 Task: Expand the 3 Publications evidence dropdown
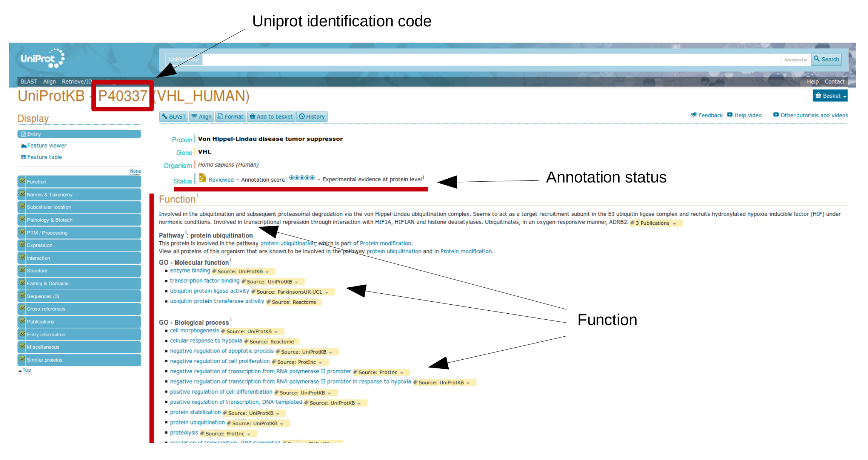(x=656, y=223)
